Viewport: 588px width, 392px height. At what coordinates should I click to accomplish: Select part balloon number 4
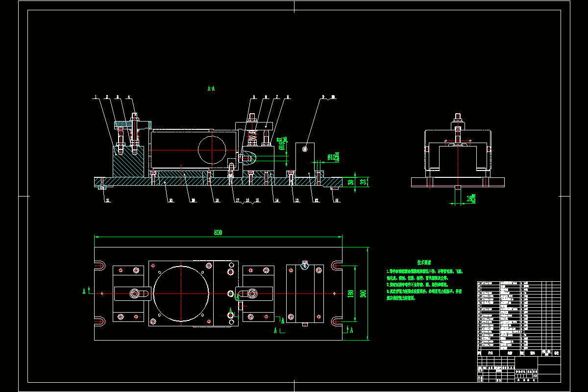(129, 97)
